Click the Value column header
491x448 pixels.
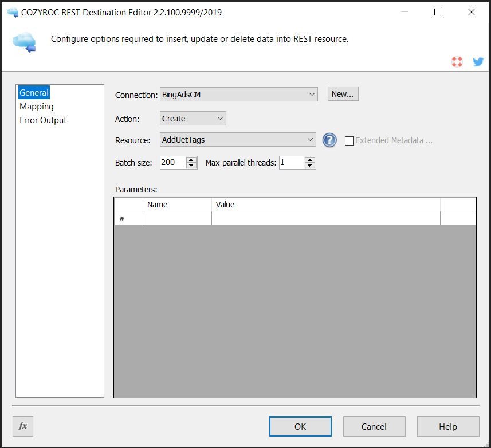[326, 205]
